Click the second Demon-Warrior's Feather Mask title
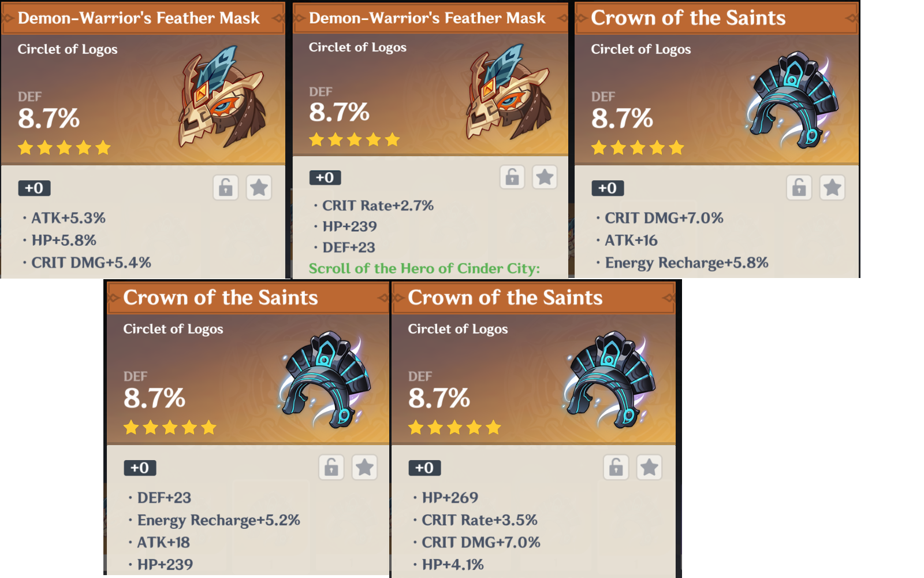This screenshot has width=924, height=578. [427, 18]
